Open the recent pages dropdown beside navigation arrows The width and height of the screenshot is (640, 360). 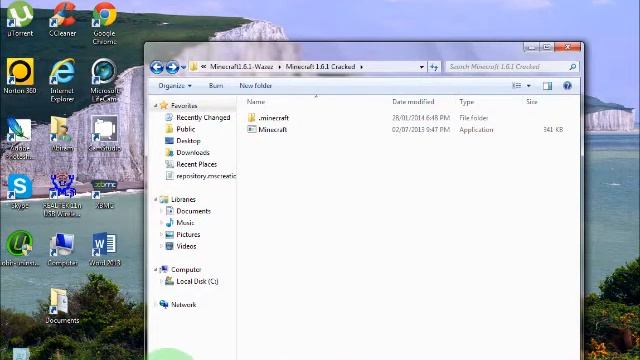[x=184, y=67]
